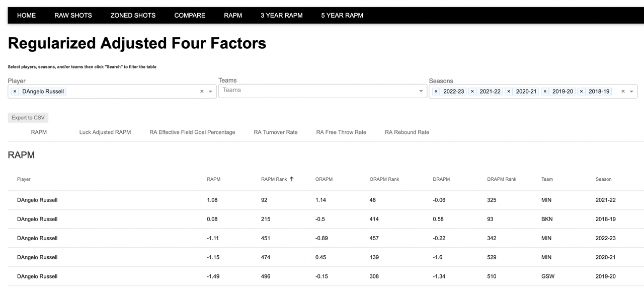
Task: Expand the Seasons dropdown arrow
Action: 631,92
